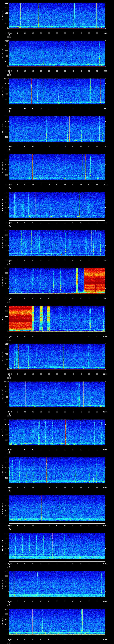This screenshot has height=644, width=114.
Task: Click the 1000 frequency tick on the 14:05:00 panel
Action: click(6, 155)
